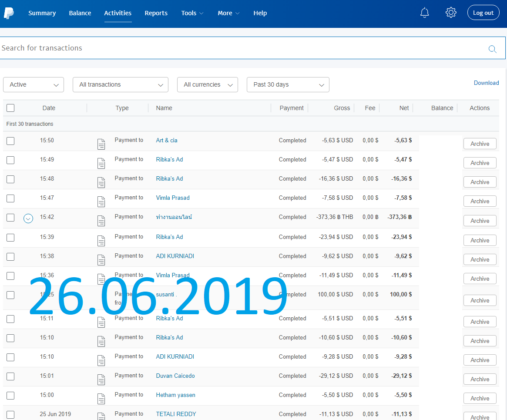Open the Past 30 days date dropdown
Image resolution: width=507 pixels, height=420 pixels.
pyautogui.click(x=288, y=84)
